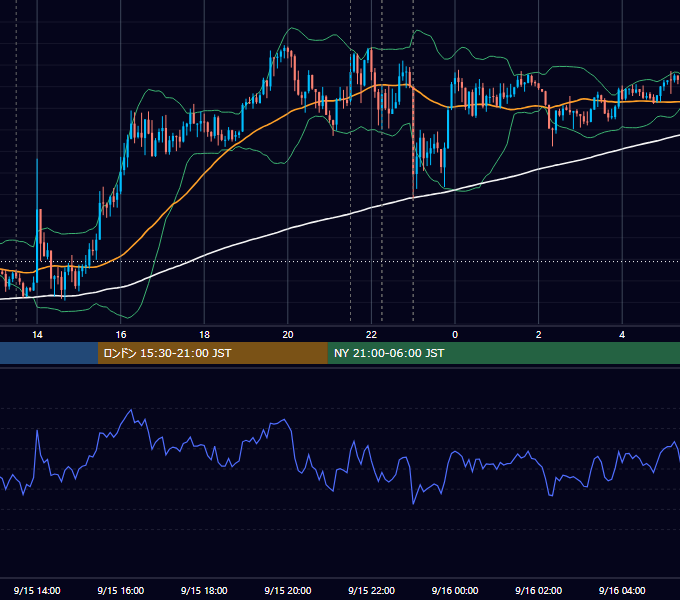Click the 16 hour label on the price chart axis
Viewport: 680px width, 600px height.
click(121, 335)
